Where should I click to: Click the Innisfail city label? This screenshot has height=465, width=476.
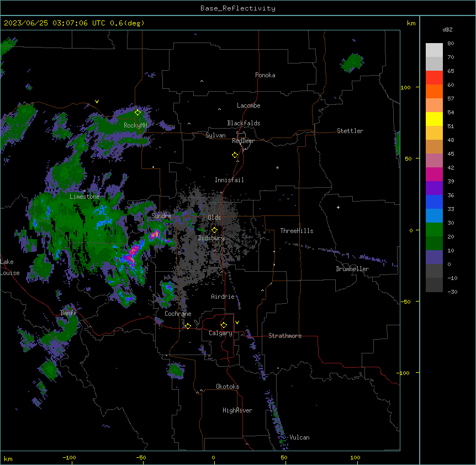(x=229, y=180)
